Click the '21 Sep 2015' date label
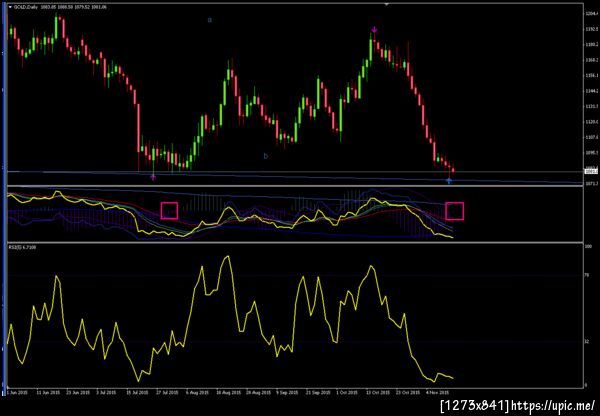This screenshot has height=416, width=600. click(x=318, y=393)
